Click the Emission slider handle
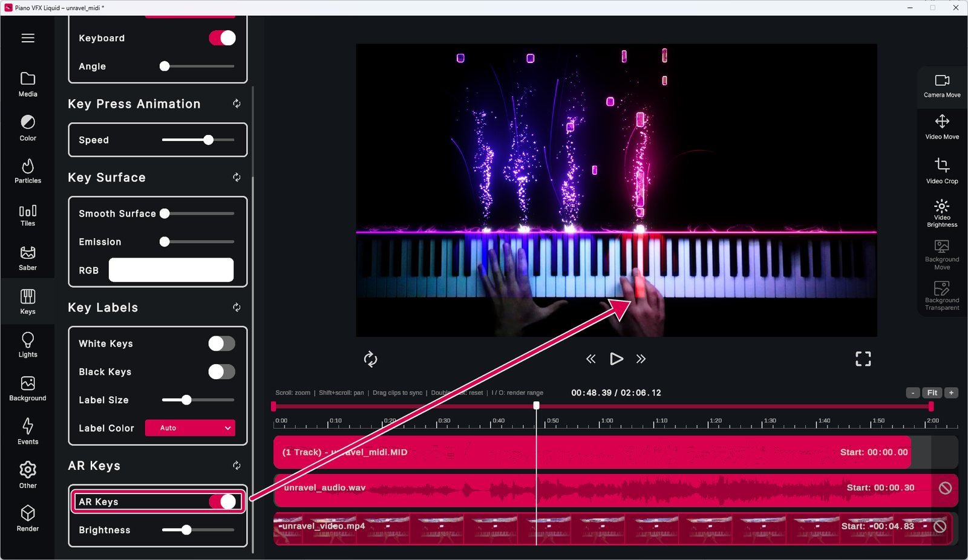 pyautogui.click(x=165, y=242)
